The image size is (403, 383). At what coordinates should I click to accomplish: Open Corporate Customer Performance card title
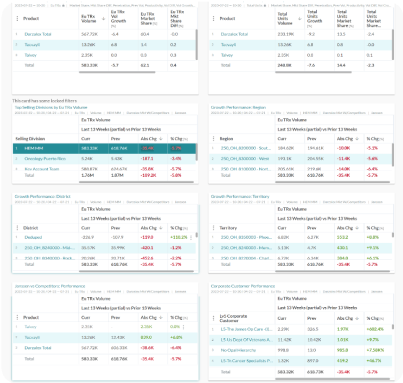(x=243, y=286)
